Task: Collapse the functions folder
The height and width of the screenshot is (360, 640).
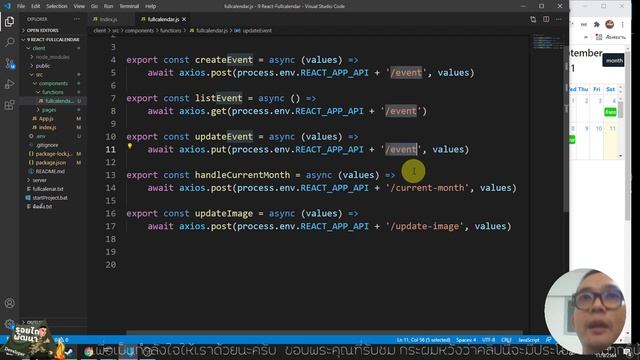Action: pos(53,92)
